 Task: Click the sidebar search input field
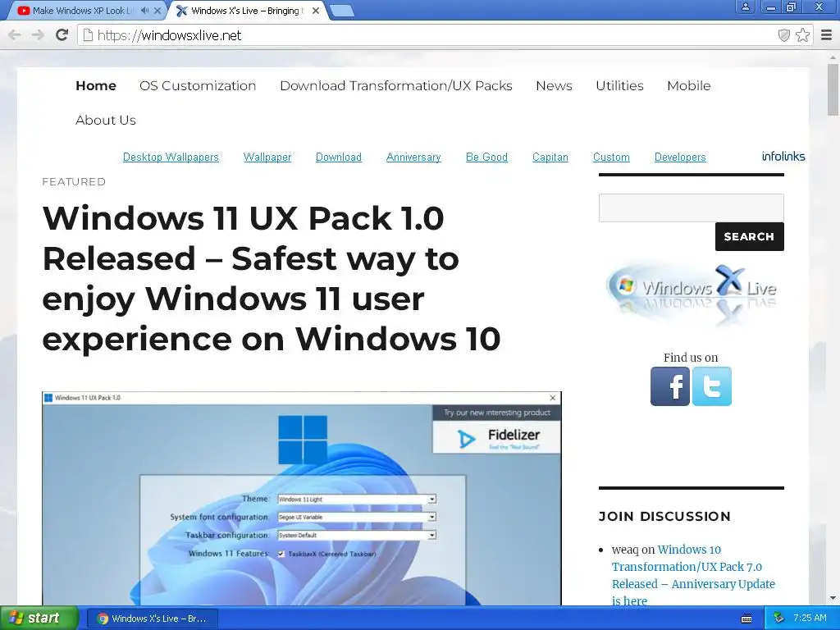pos(691,208)
